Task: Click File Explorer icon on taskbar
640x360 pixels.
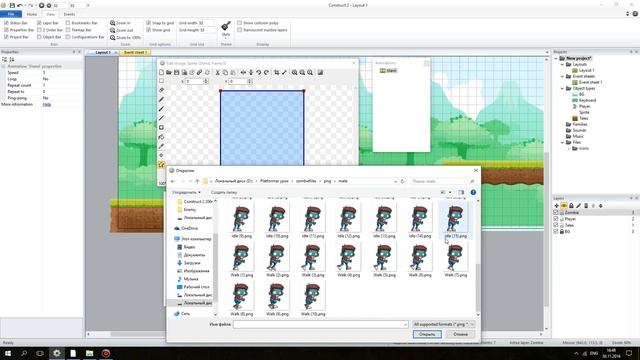Action: pos(89,353)
